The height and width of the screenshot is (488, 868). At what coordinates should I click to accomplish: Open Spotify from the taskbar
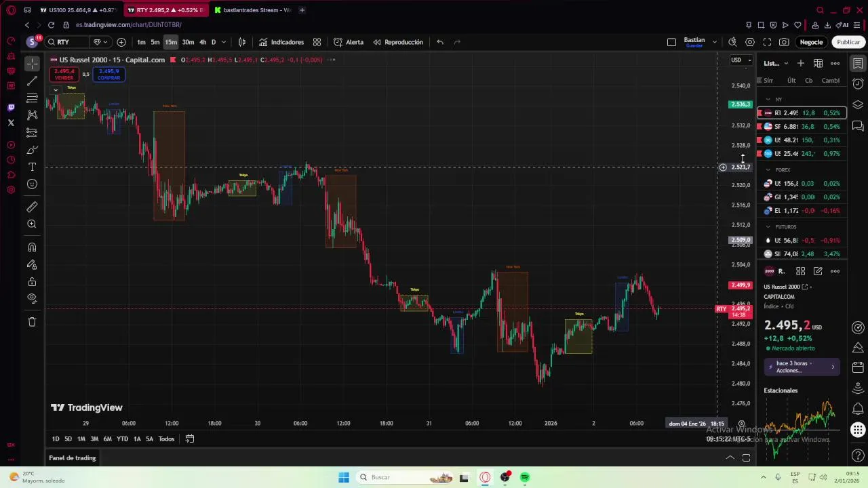coord(525,477)
